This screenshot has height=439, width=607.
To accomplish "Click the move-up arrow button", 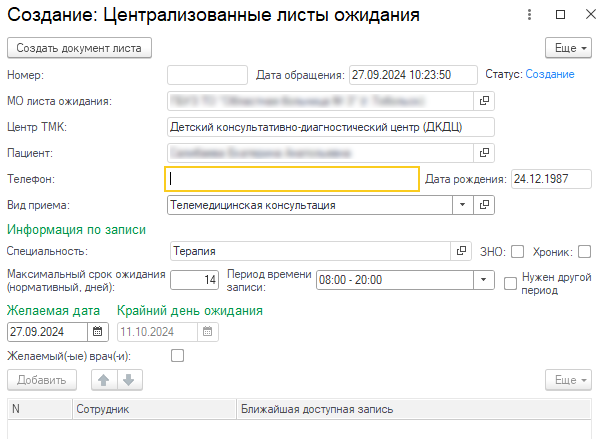I will point(101,379).
